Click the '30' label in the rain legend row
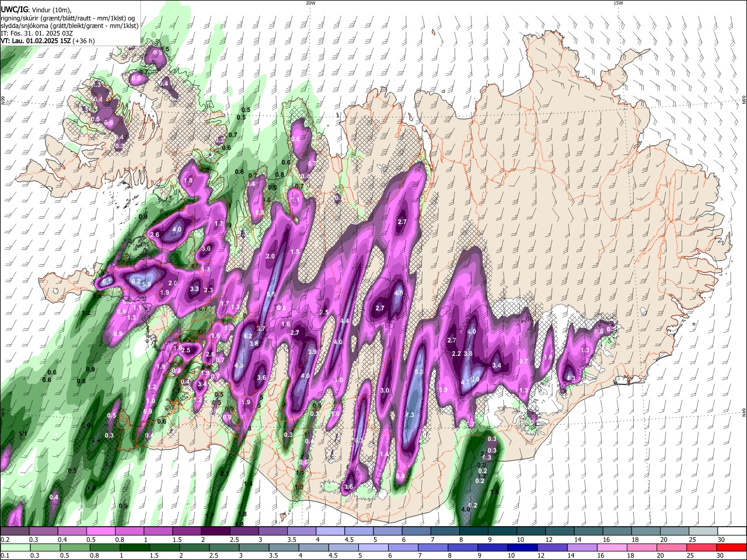 click(721, 555)
